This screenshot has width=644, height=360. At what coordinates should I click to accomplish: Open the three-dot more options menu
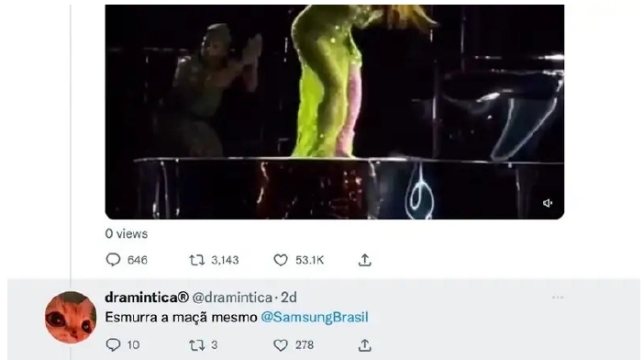[x=558, y=298]
